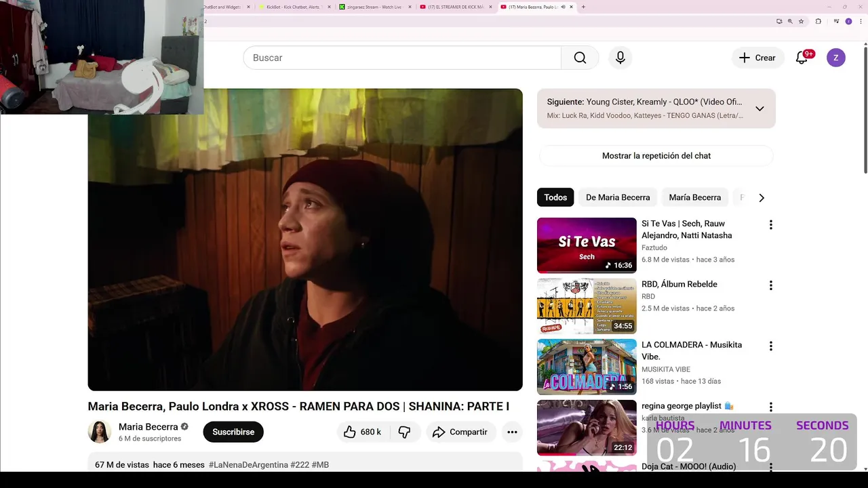Image resolution: width=868 pixels, height=488 pixels.
Task: Close EL STREAMER DE KICK tab
Action: 491,7
